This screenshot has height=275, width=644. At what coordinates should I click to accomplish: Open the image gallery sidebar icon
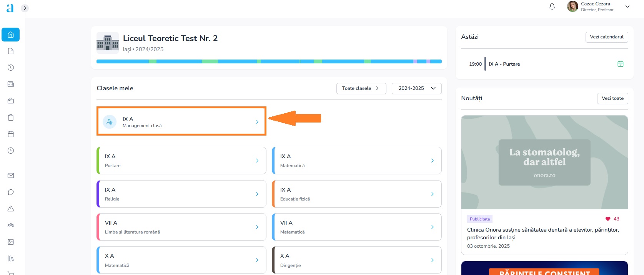pyautogui.click(x=11, y=242)
